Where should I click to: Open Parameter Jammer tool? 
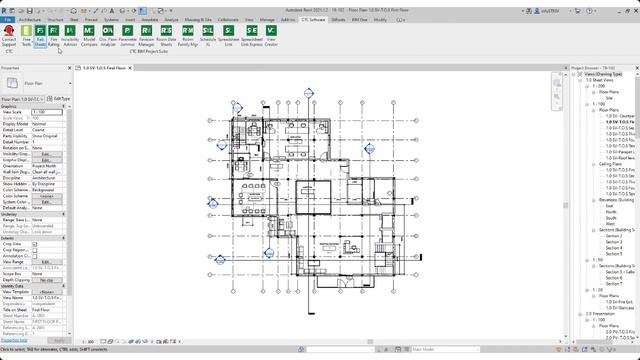pyautogui.click(x=127, y=36)
